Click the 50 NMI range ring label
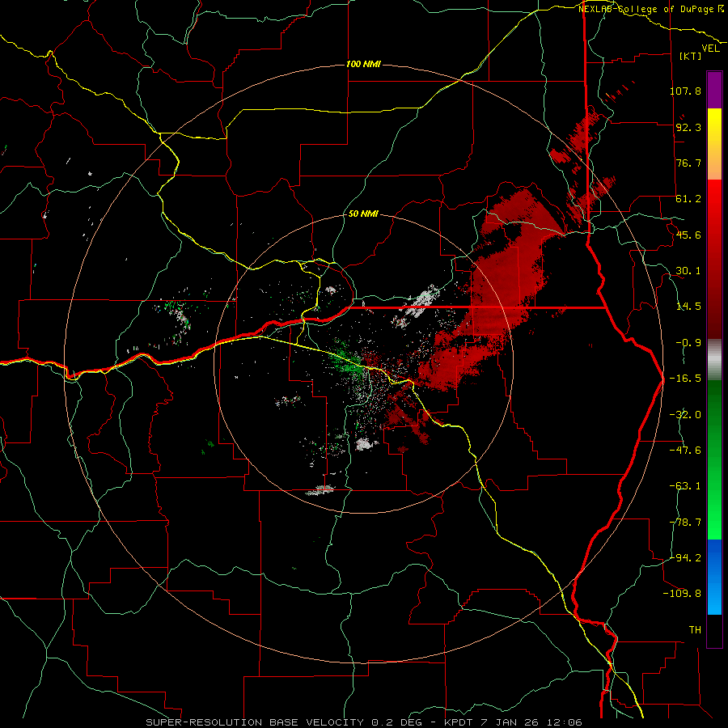The width and height of the screenshot is (728, 728). (363, 214)
